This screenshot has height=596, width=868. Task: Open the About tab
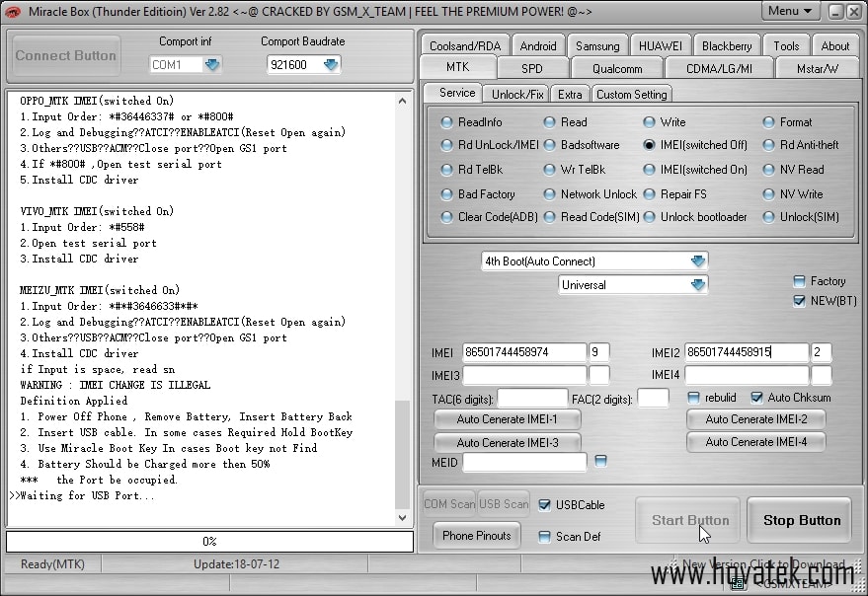click(x=834, y=46)
